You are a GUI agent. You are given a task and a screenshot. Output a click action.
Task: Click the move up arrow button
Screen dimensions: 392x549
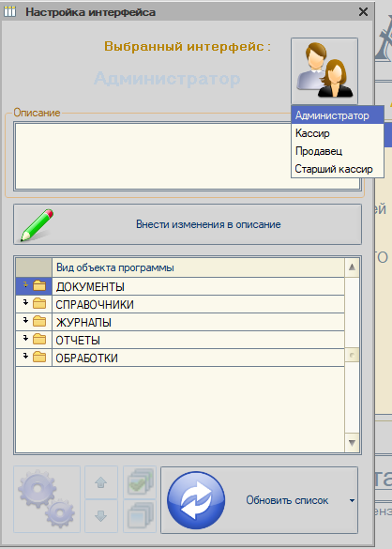[x=101, y=482]
